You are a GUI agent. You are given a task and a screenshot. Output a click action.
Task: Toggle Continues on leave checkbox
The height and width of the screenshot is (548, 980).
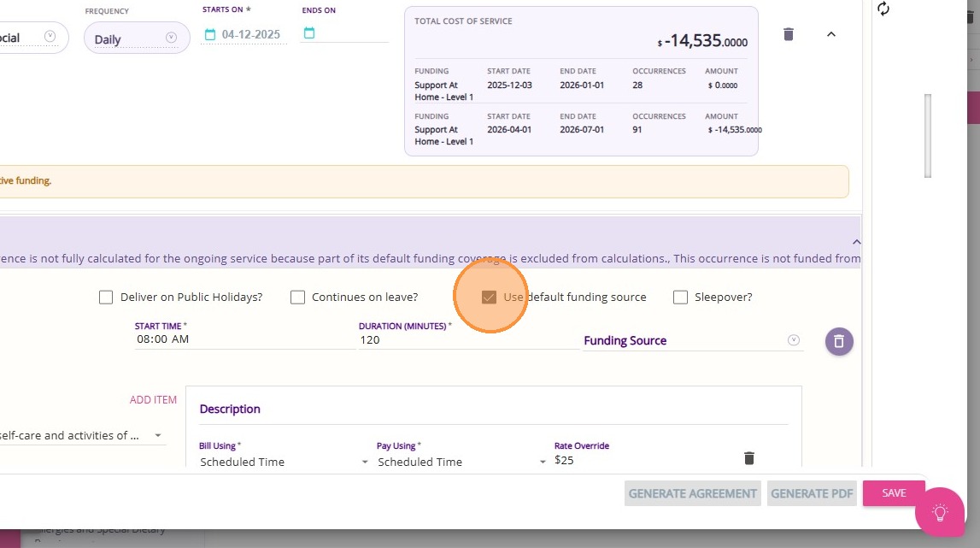pos(297,298)
